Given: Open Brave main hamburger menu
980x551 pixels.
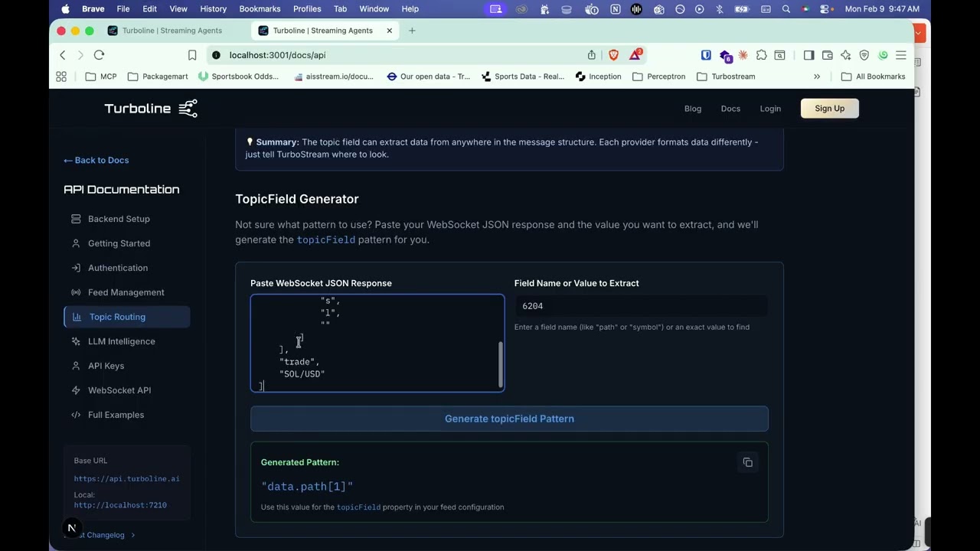Looking at the screenshot, I should tap(901, 55).
